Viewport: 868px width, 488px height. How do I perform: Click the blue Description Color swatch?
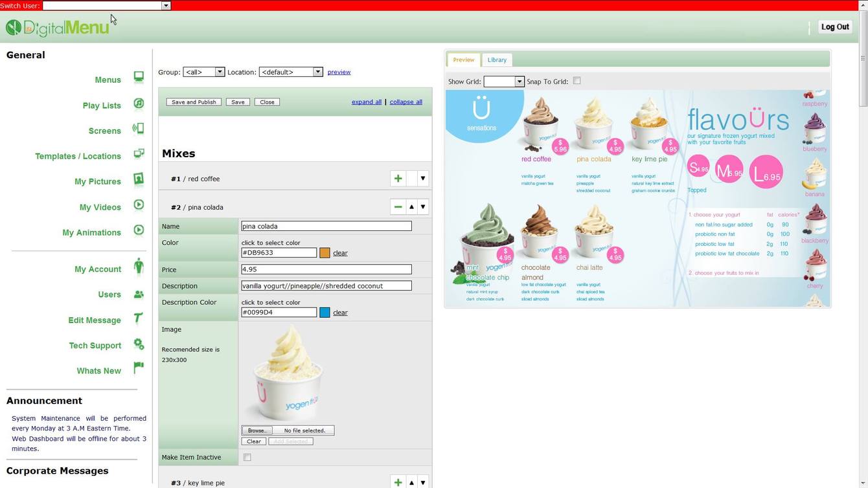click(x=325, y=313)
